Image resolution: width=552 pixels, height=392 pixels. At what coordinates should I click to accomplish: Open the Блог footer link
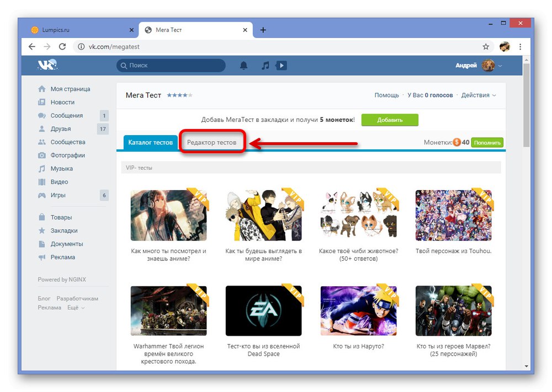coord(44,298)
